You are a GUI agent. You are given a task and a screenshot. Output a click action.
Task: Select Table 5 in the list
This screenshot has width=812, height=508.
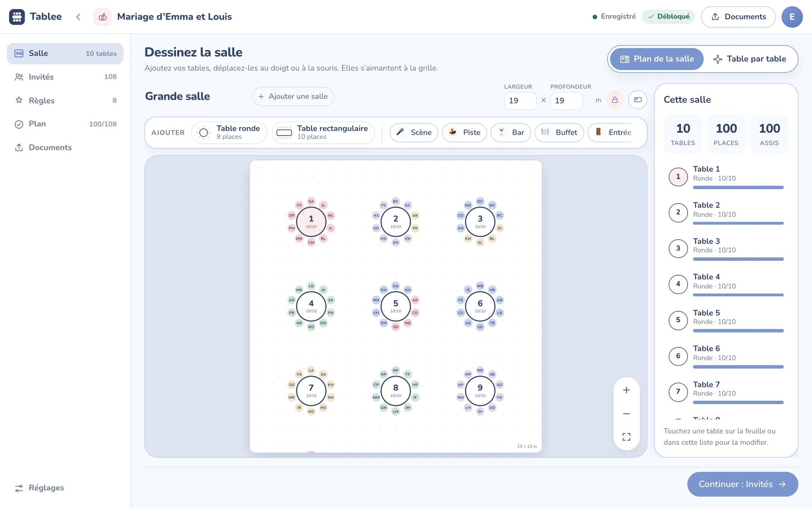[x=726, y=320]
